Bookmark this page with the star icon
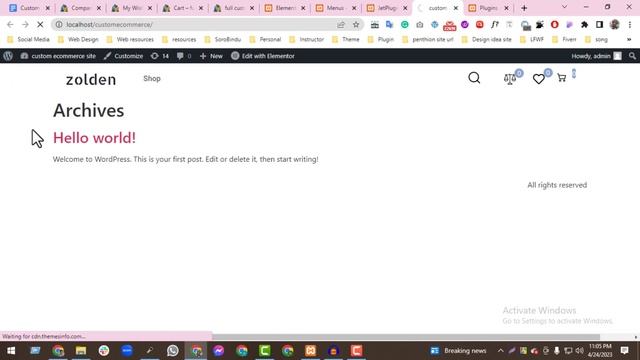Viewport: 640px width, 360px height. tap(356, 24)
